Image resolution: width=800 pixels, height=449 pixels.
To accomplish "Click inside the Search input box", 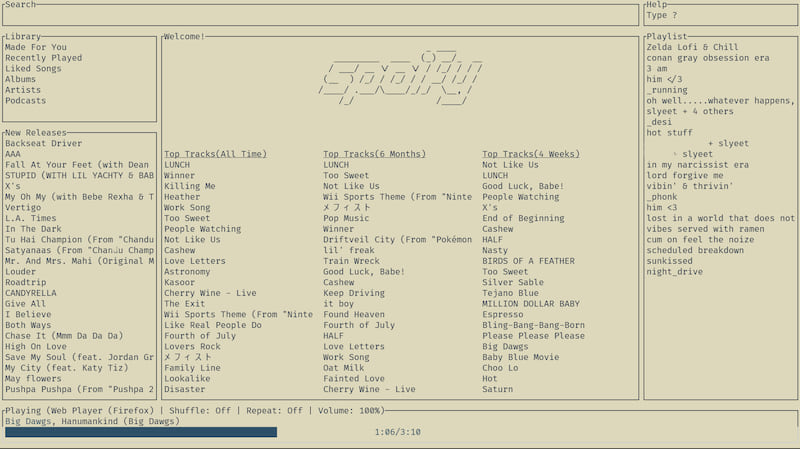I will click(x=320, y=15).
